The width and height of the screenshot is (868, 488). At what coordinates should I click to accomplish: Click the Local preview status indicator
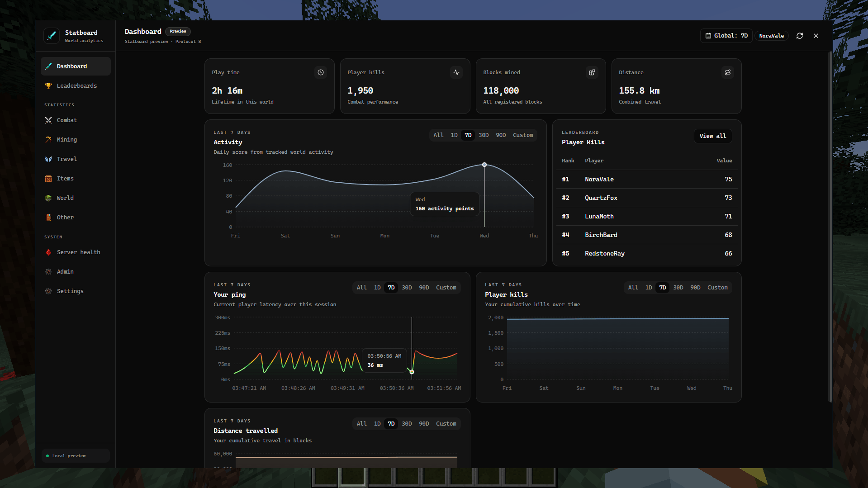76,455
